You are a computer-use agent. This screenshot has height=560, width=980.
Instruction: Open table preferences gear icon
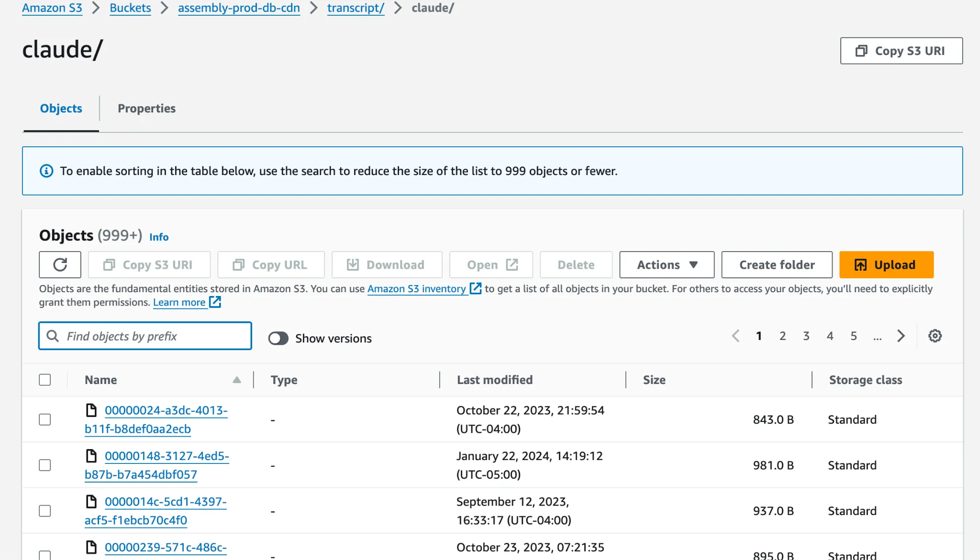935,336
